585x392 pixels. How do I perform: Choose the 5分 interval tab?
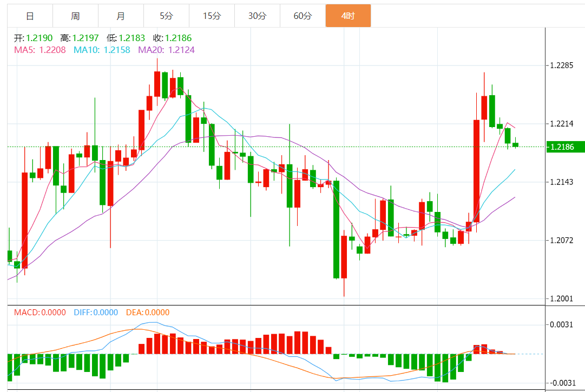tap(167, 16)
